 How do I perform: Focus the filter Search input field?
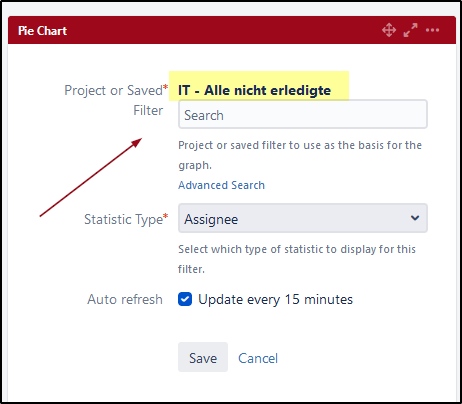[x=303, y=114]
